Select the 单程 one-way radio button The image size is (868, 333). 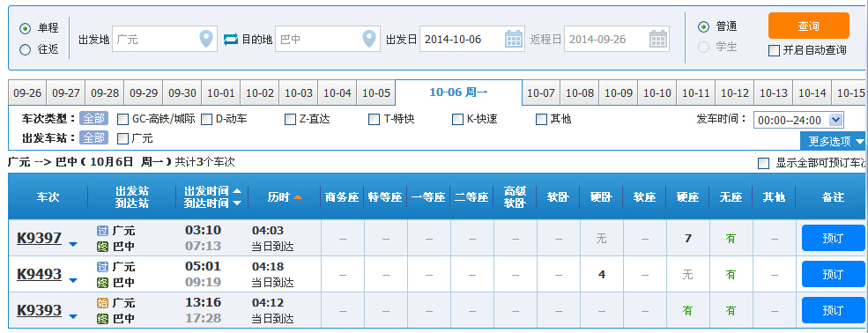pos(25,28)
